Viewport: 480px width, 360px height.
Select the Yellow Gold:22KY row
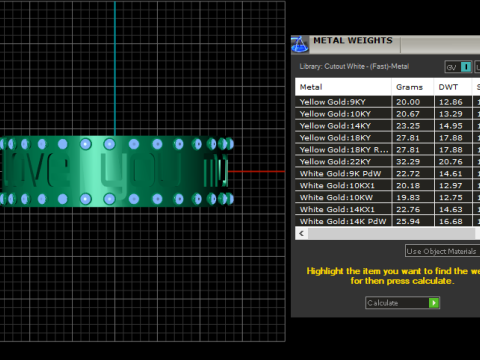pyautogui.click(x=387, y=162)
